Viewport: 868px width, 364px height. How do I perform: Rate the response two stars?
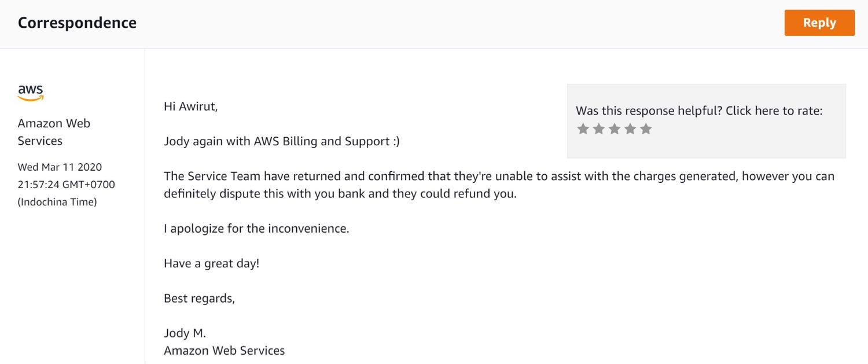click(599, 129)
